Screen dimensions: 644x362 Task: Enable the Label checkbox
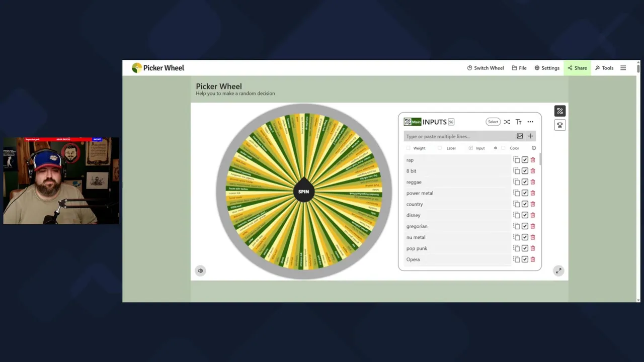point(440,148)
